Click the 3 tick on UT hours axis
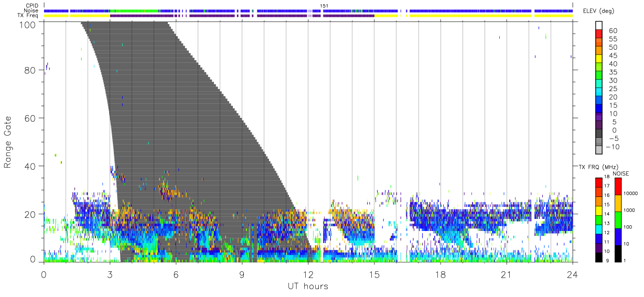Screen dimensions: 644x297 pos(110,274)
